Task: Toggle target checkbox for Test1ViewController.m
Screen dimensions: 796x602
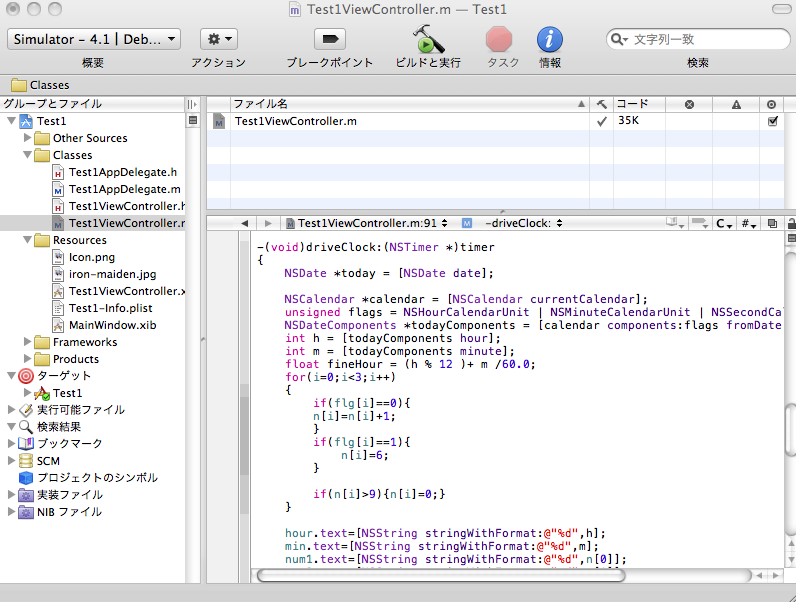Action: point(773,121)
